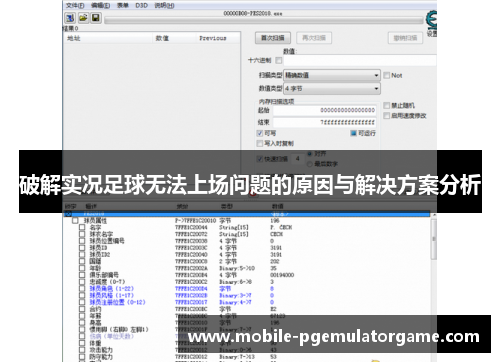
Task: Click the 撤销扫描 undo scan button
Action: pos(405,38)
